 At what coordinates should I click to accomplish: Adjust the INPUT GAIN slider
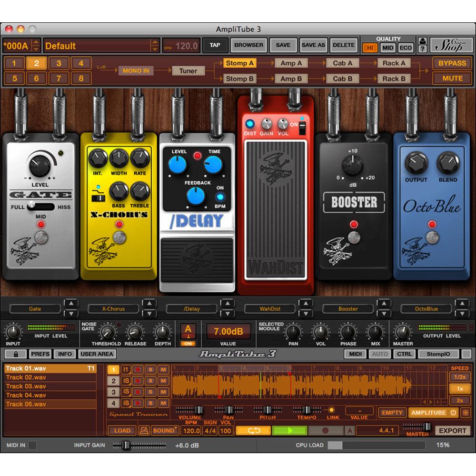(x=125, y=445)
